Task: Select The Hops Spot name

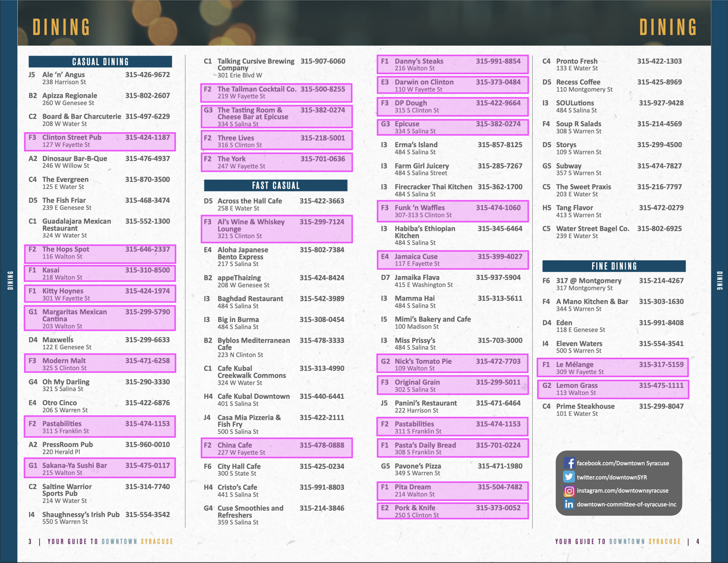Action: tap(66, 249)
